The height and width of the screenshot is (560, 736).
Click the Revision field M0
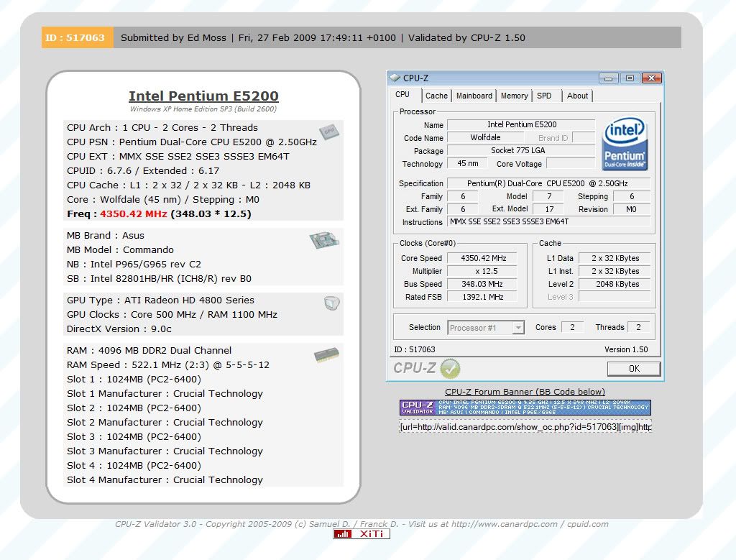click(632, 209)
